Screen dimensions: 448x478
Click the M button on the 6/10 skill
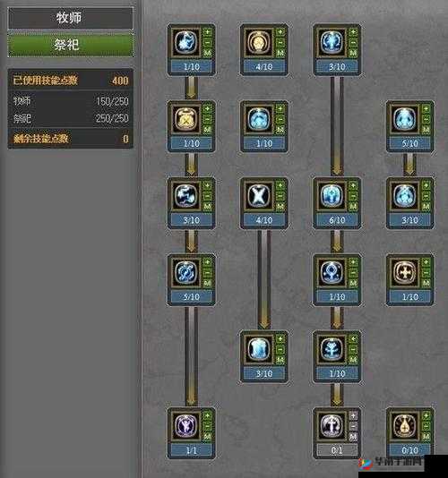click(x=353, y=207)
